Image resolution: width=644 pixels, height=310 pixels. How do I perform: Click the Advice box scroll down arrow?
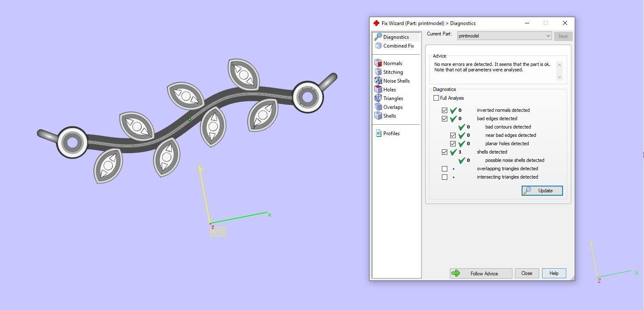(x=560, y=77)
